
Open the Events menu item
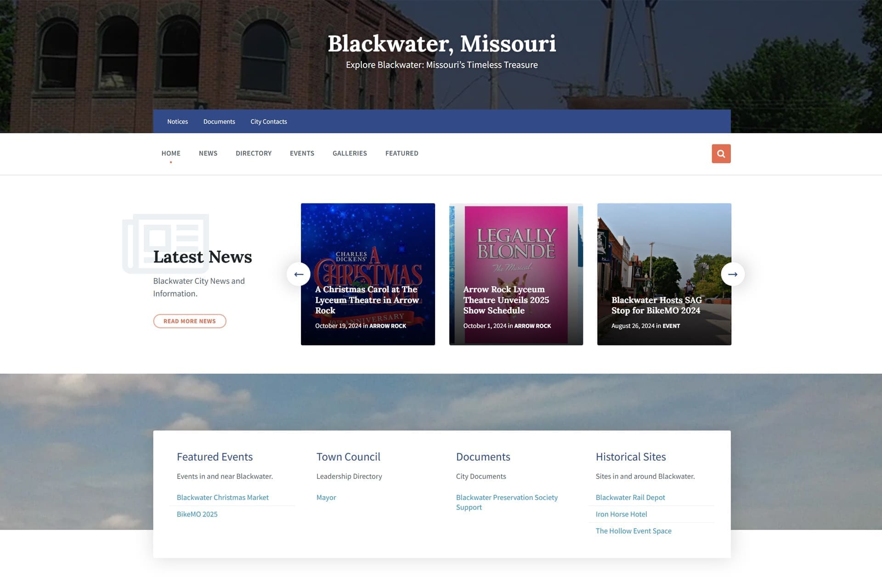click(302, 153)
